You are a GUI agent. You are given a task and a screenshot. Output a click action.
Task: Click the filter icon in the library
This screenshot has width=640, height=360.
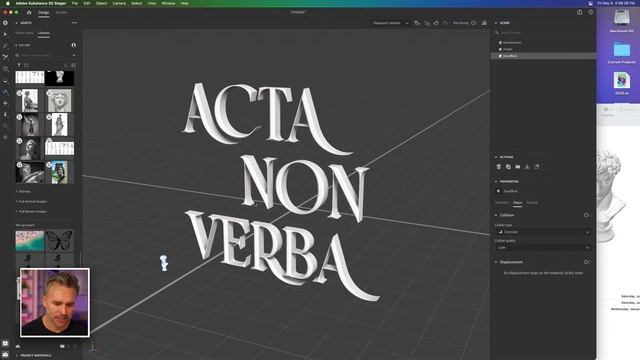[x=19, y=65]
